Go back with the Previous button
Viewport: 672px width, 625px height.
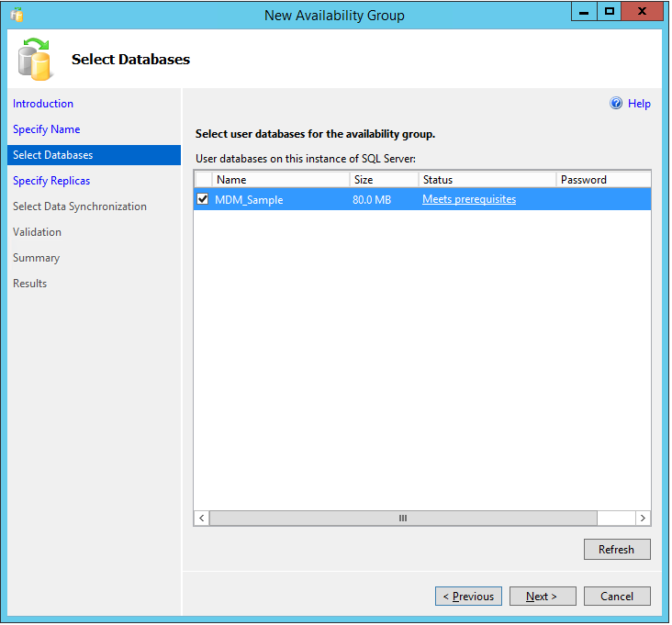(468, 596)
